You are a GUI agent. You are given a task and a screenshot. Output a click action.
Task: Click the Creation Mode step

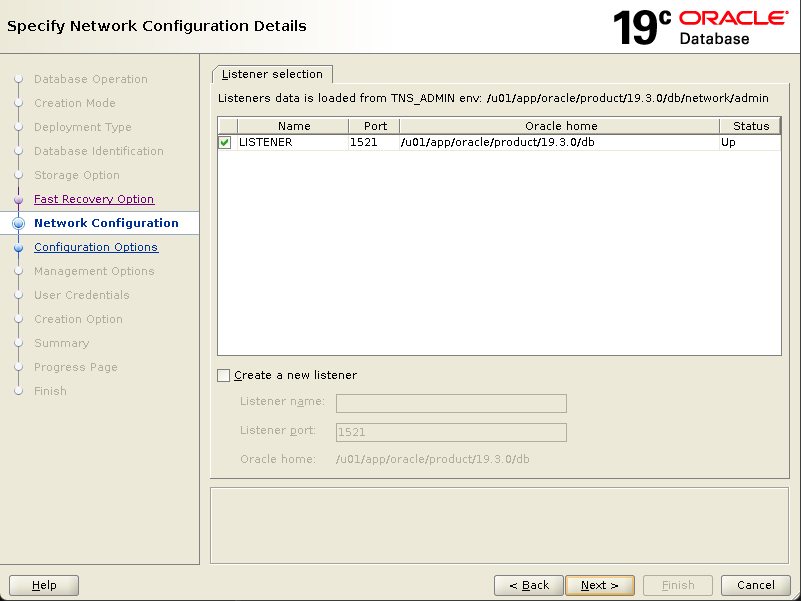point(75,103)
